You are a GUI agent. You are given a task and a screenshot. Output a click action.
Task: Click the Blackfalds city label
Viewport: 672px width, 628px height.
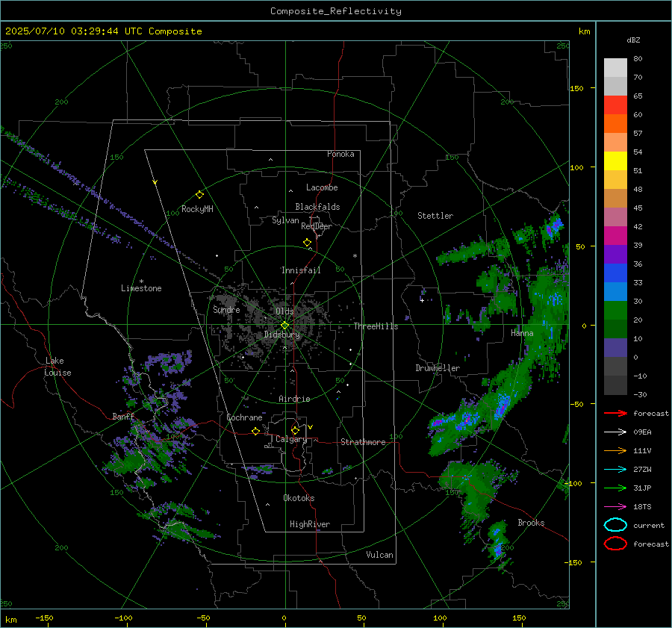coord(317,207)
